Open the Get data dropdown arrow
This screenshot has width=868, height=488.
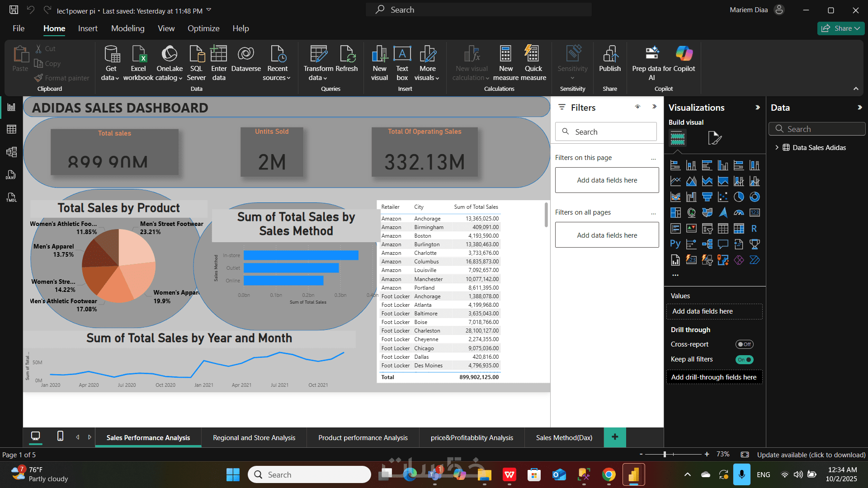[x=117, y=78]
